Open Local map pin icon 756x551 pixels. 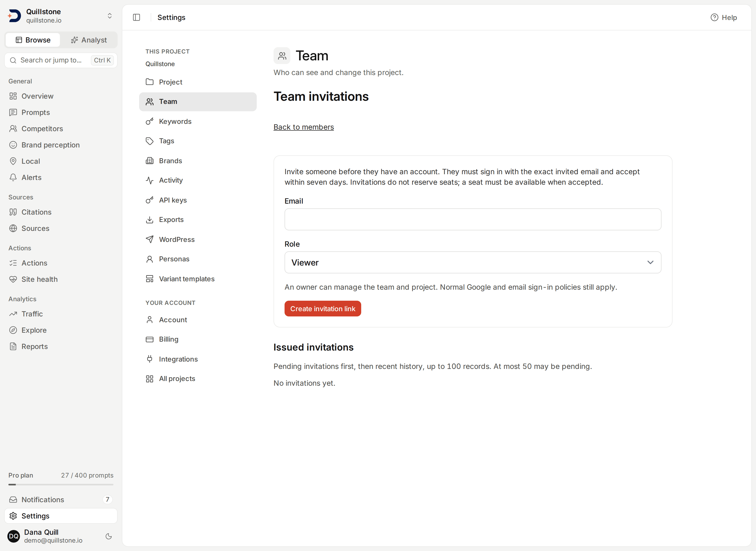pos(13,161)
